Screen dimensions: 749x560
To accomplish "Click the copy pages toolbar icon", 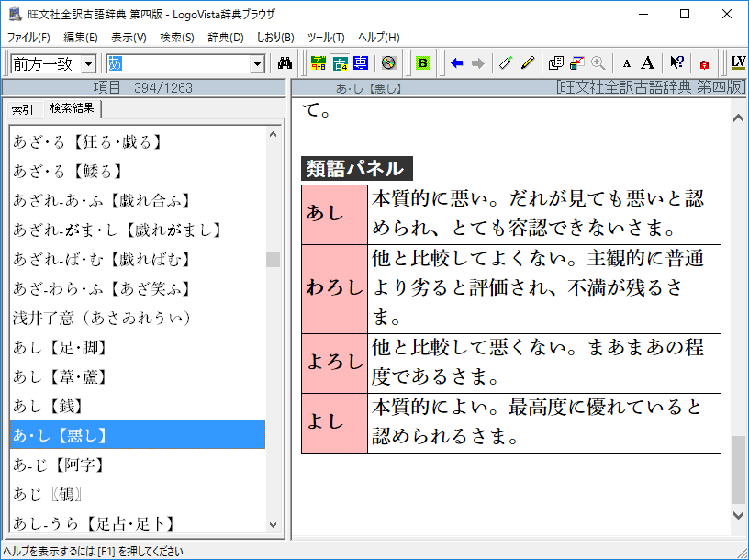I will click(x=556, y=62).
